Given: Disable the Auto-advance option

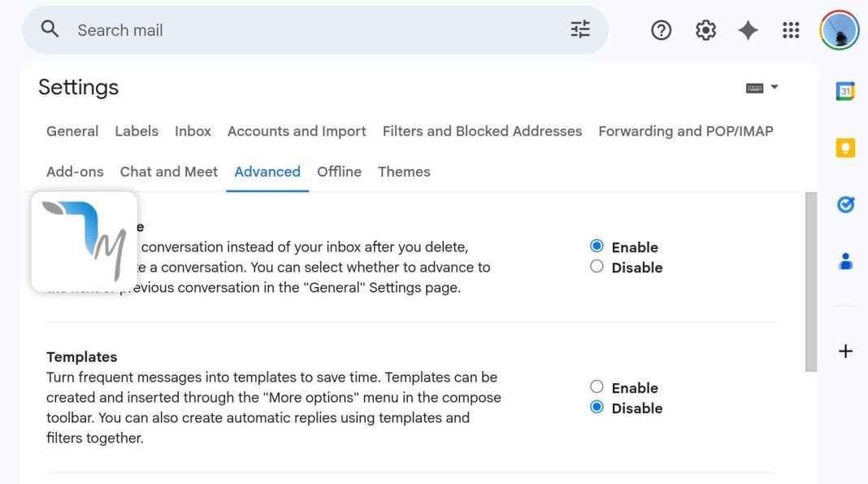Looking at the screenshot, I should [597, 267].
